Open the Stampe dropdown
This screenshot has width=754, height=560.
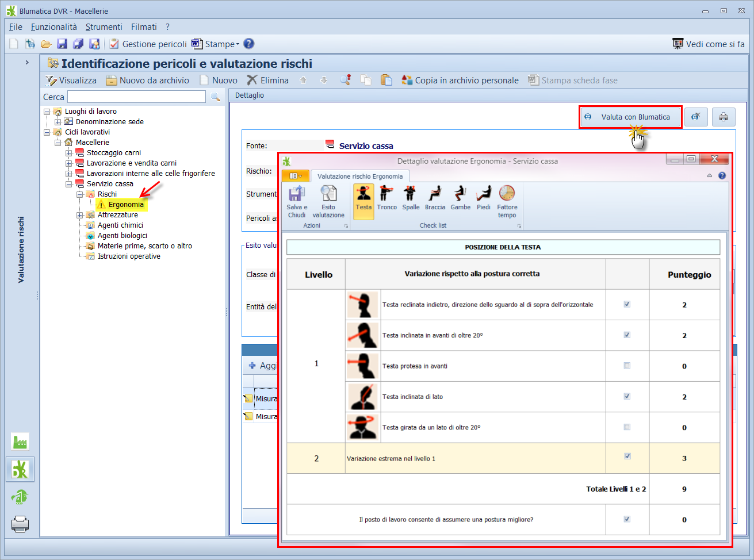[216, 44]
